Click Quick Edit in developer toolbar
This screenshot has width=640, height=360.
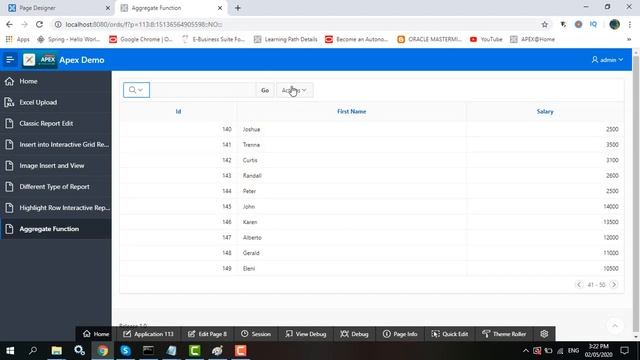(x=450, y=334)
